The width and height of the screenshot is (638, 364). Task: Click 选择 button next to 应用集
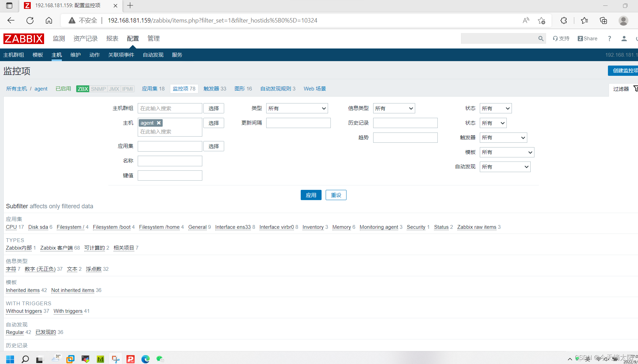[214, 146]
